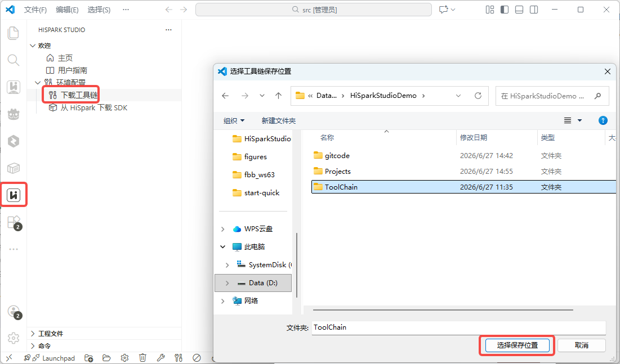
Task: Click 取消 to cancel the dialog
Action: coord(581,345)
